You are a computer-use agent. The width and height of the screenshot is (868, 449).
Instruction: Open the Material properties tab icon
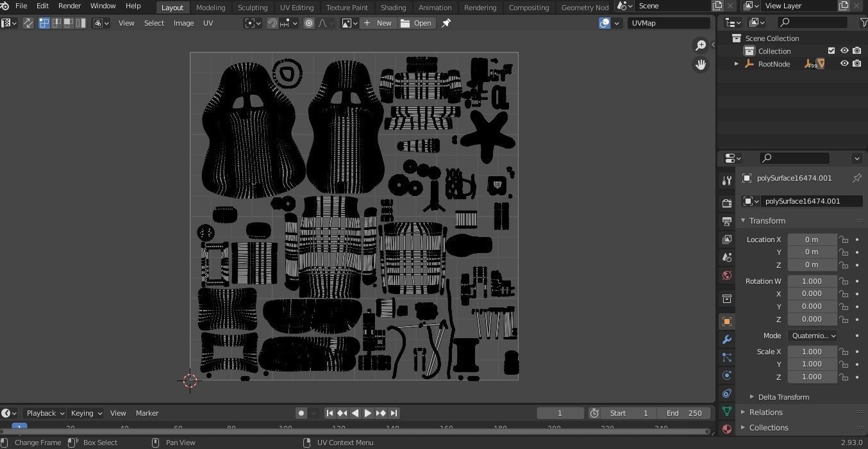(x=726, y=429)
